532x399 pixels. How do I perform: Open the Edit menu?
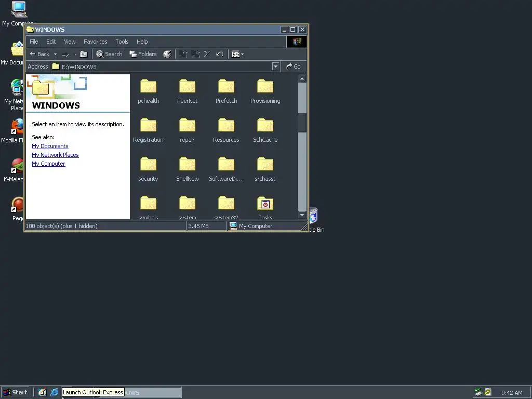coord(51,42)
